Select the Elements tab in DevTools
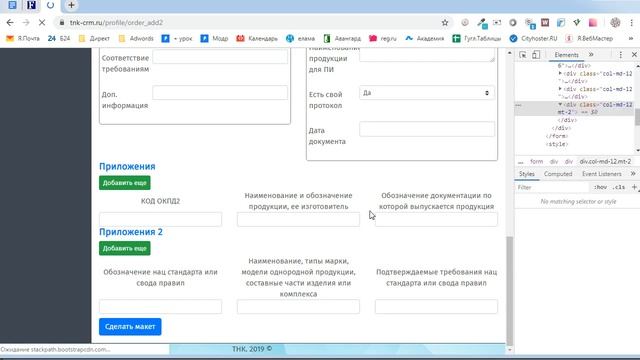This screenshot has width=640, height=360. 566,55
